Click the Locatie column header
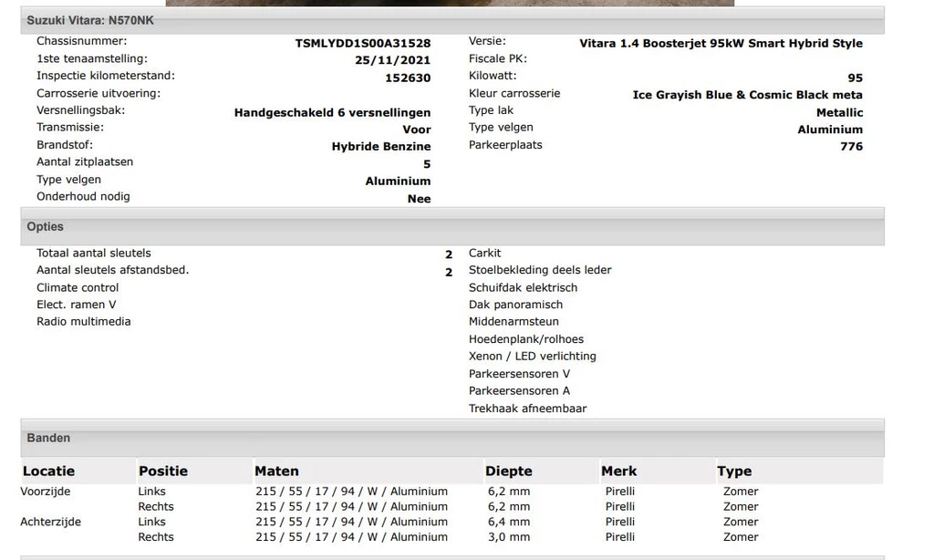The height and width of the screenshot is (560, 934). pyautogui.click(x=48, y=472)
